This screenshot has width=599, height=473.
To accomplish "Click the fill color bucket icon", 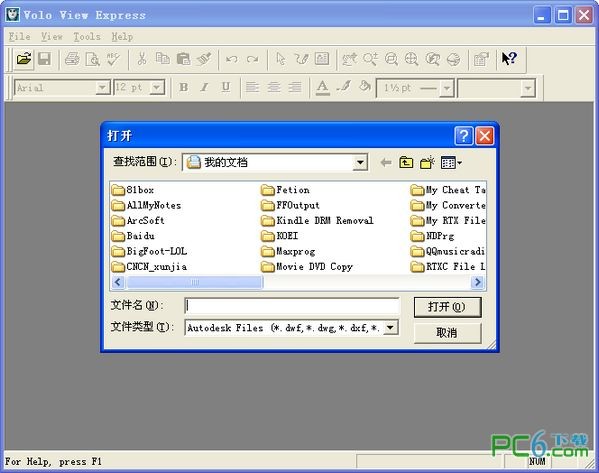I will click(364, 87).
